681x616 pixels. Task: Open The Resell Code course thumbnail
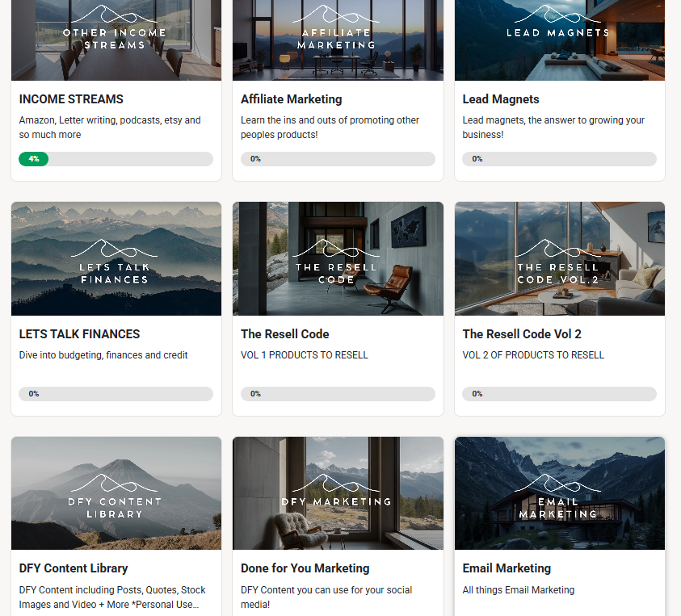point(338,258)
